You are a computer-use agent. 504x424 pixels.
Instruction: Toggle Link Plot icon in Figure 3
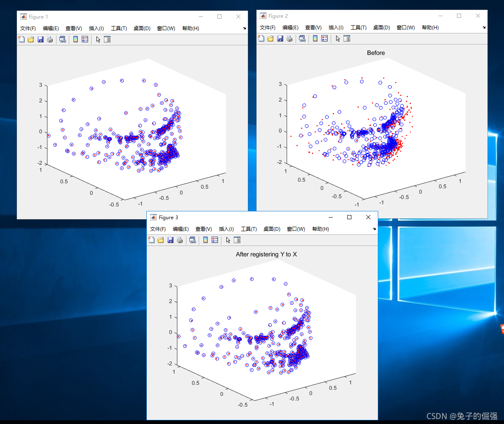(193, 240)
